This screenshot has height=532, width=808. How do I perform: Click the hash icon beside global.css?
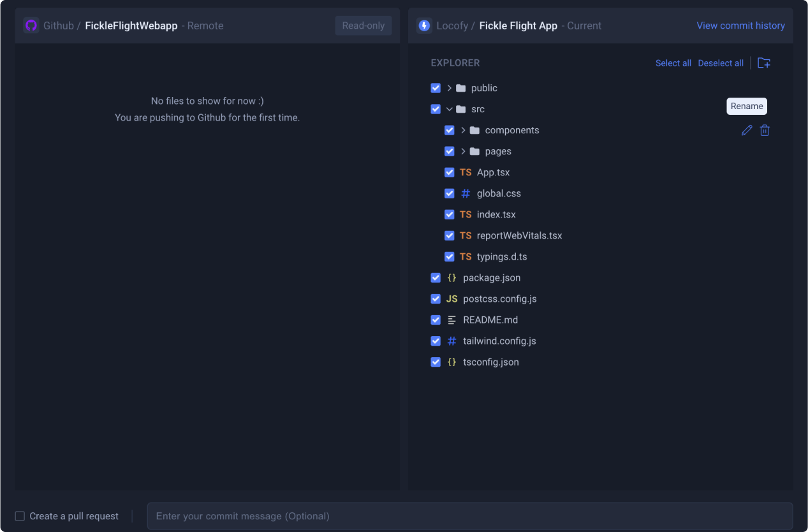[x=466, y=193]
